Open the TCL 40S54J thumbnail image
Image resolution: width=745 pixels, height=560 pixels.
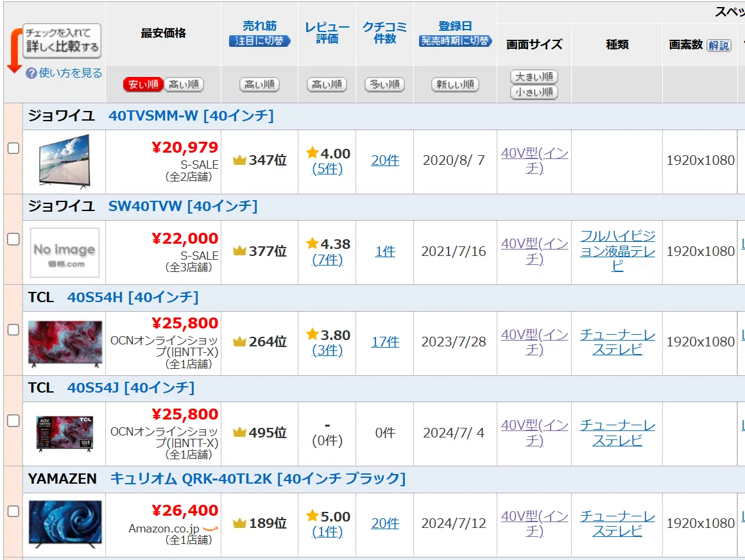click(65, 434)
